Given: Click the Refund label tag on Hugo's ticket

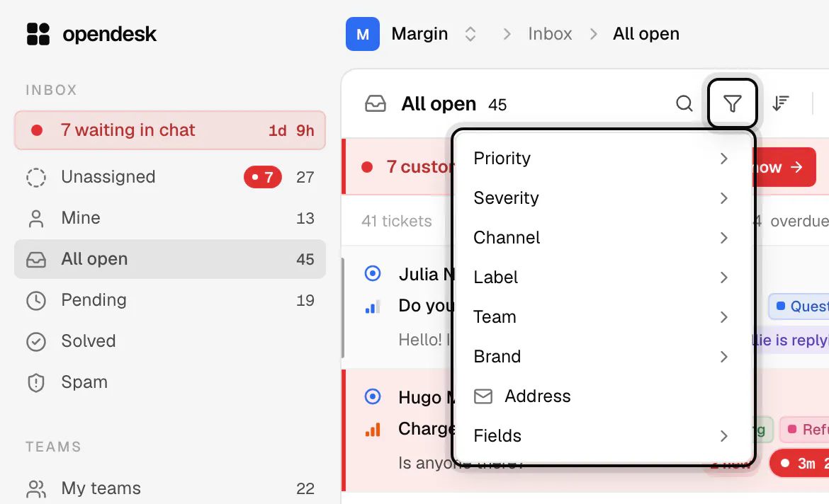Looking at the screenshot, I should (x=804, y=430).
